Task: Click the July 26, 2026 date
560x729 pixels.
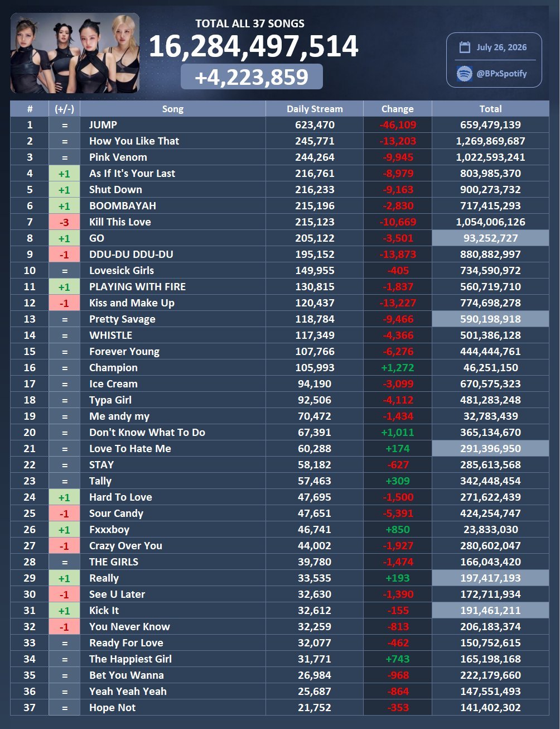Action: tap(501, 47)
